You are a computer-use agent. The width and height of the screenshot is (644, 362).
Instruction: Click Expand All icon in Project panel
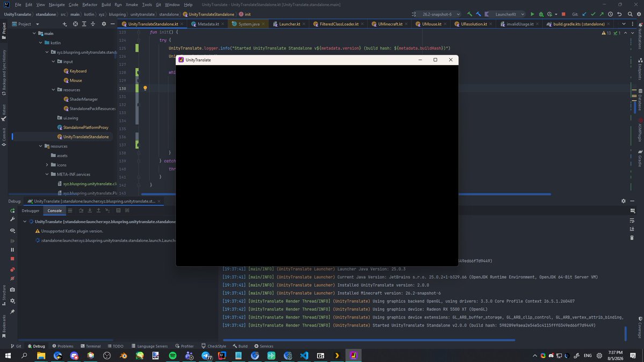click(84, 24)
